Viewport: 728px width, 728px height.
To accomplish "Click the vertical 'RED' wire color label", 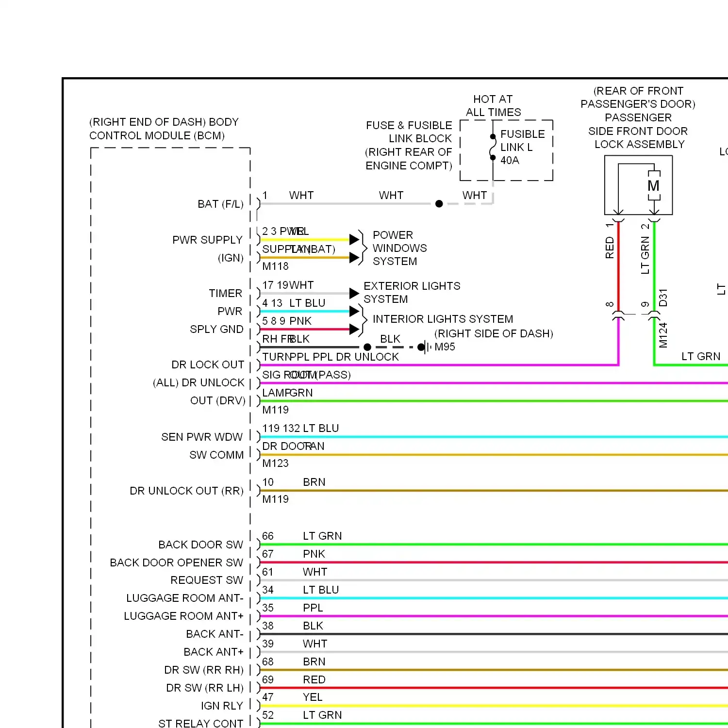I will pyautogui.click(x=610, y=248).
